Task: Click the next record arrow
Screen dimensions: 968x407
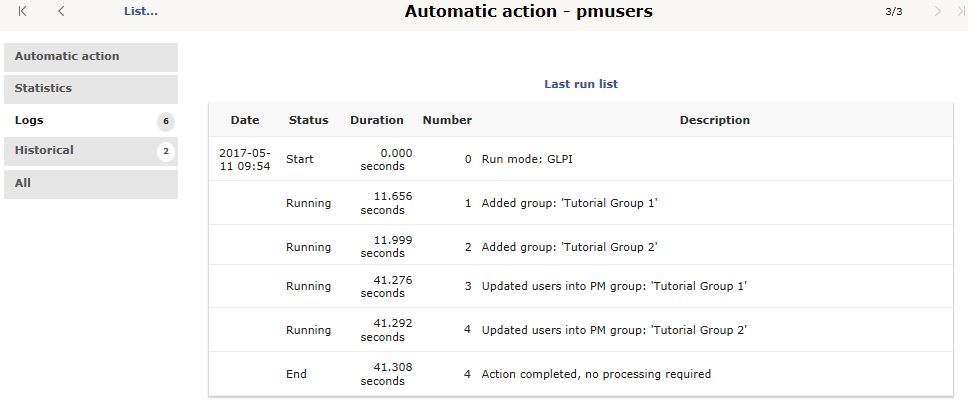Action: [x=938, y=11]
